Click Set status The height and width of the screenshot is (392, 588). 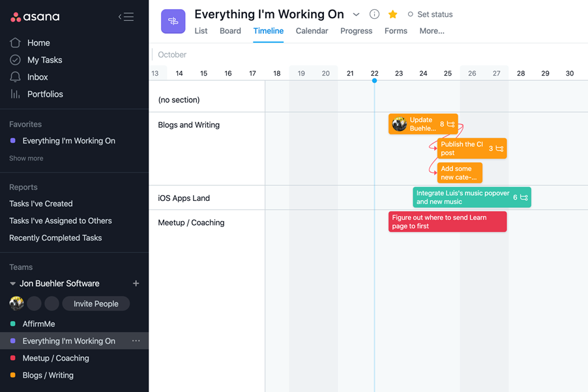point(430,14)
